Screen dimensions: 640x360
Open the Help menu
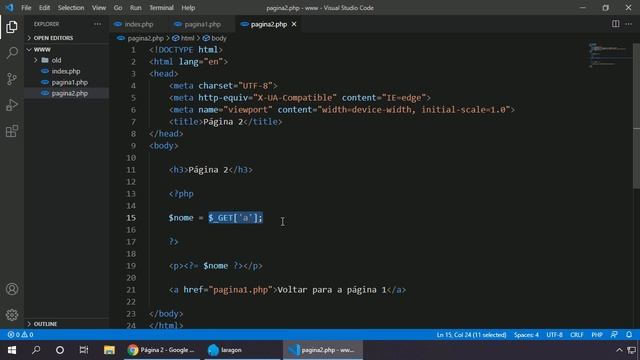coord(188,8)
